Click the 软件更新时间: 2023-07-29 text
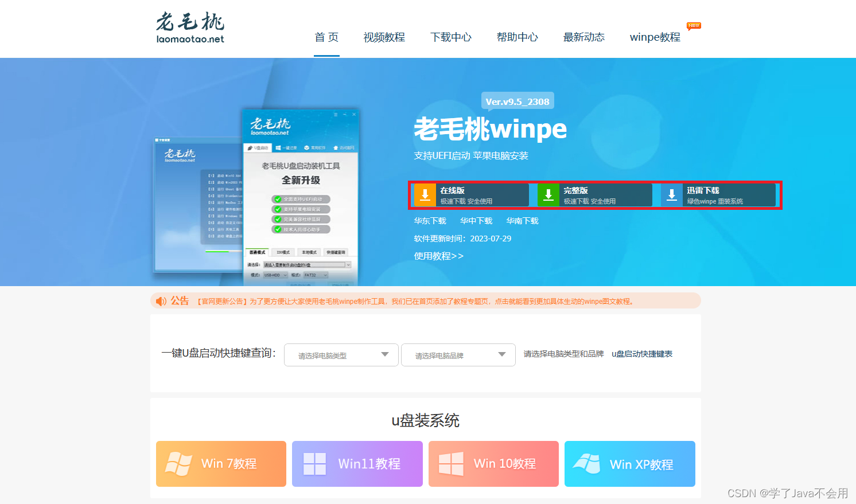The height and width of the screenshot is (504, 856). [x=462, y=239]
